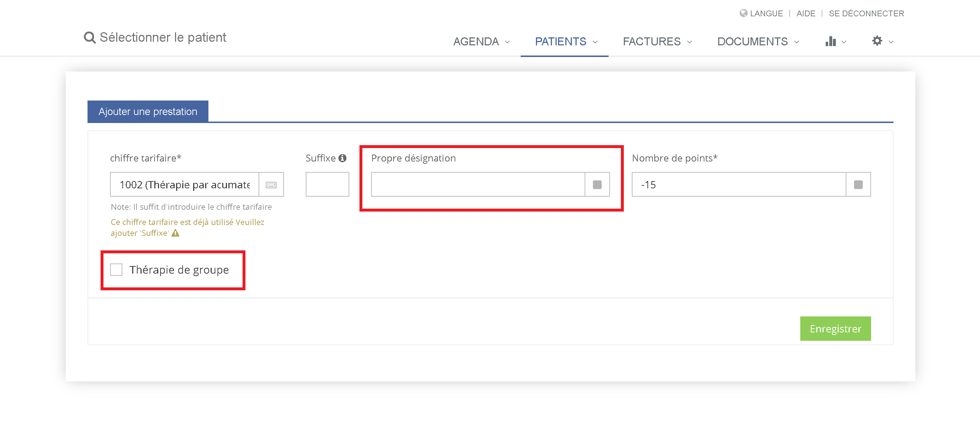Expand the chevron next to gear icon

pos(891,42)
